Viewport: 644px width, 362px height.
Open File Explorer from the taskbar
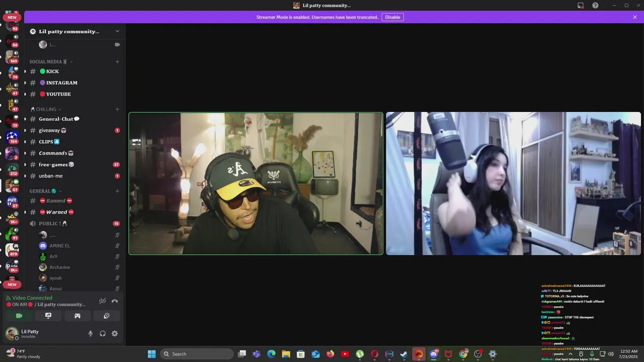tap(286, 354)
